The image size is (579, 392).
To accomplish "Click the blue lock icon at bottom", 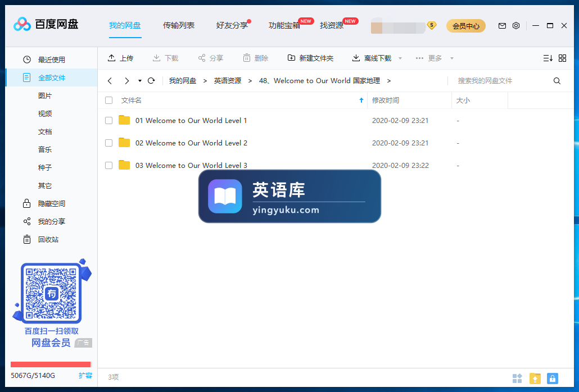I will coord(553,379).
